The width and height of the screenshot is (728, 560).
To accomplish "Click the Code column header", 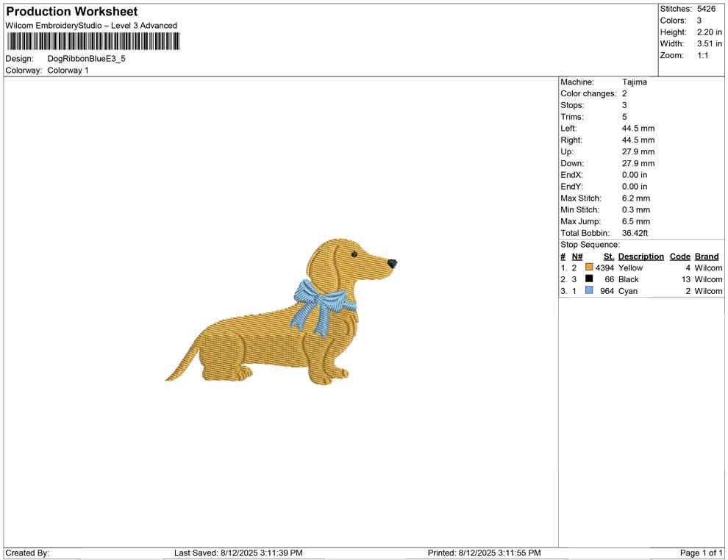I will click(679, 256).
